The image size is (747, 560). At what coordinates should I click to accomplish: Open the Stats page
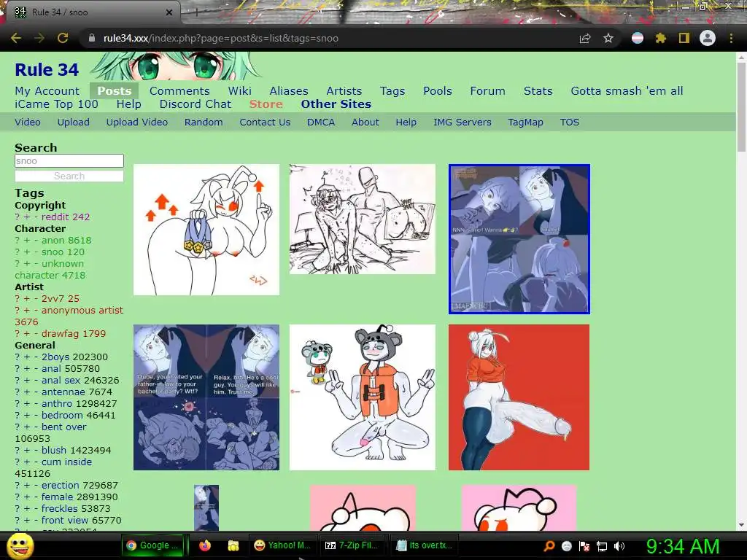pos(538,90)
